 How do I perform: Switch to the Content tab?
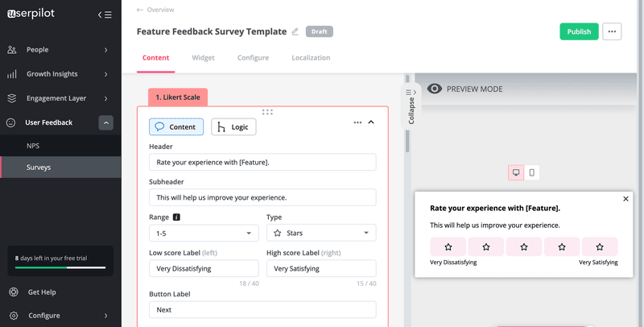coord(155,58)
